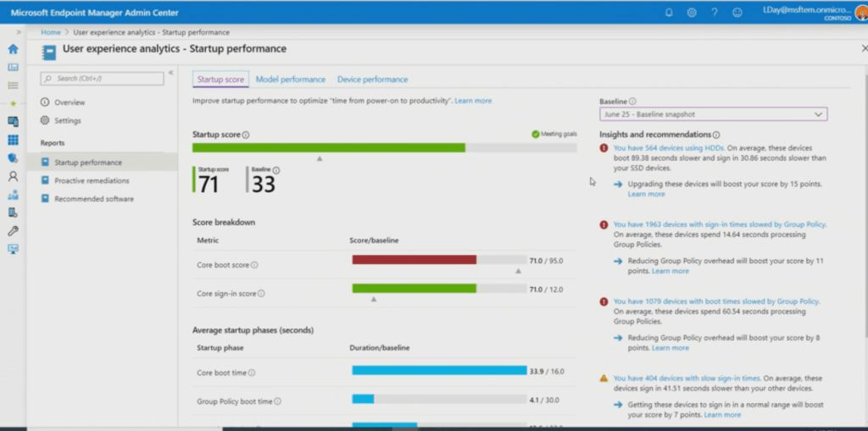Click the Home breadcrumb link
Viewport: 868px width, 431px height.
click(50, 32)
